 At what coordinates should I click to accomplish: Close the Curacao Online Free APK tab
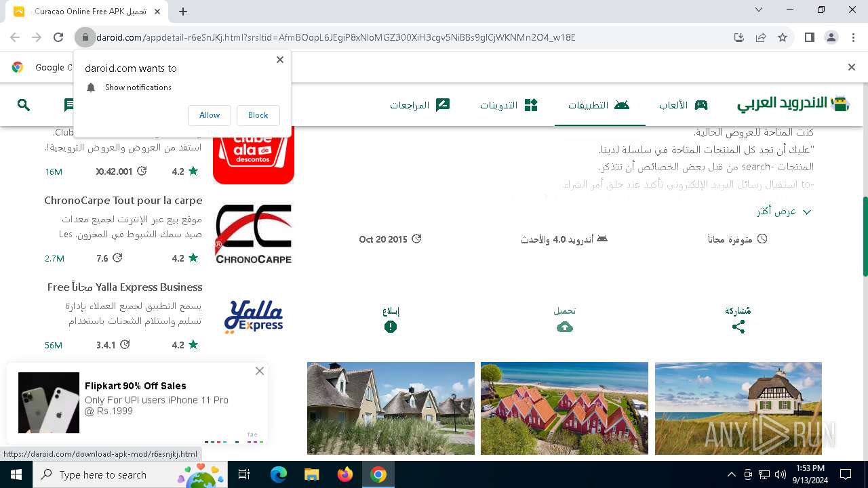coord(158,12)
